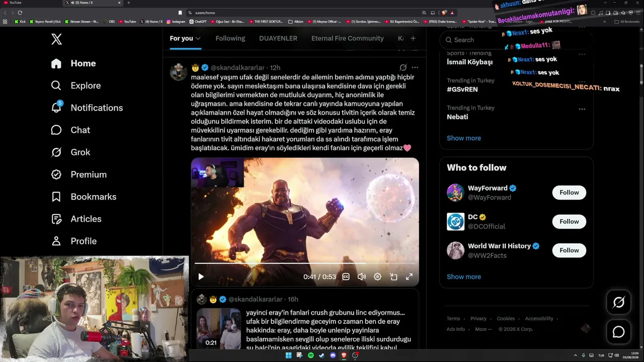Click the X logo in the sidebar
The image size is (644, 362).
tap(56, 39)
